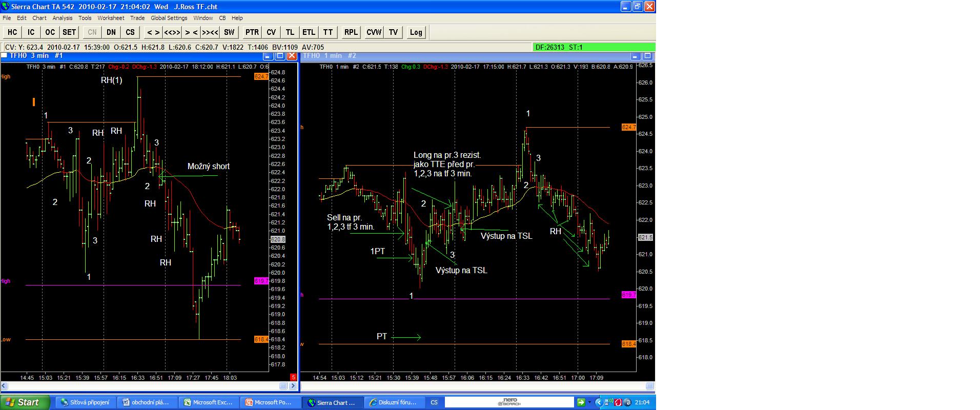Select the TT toolbar tool
This screenshot has height=410, width=980.
(x=328, y=32)
